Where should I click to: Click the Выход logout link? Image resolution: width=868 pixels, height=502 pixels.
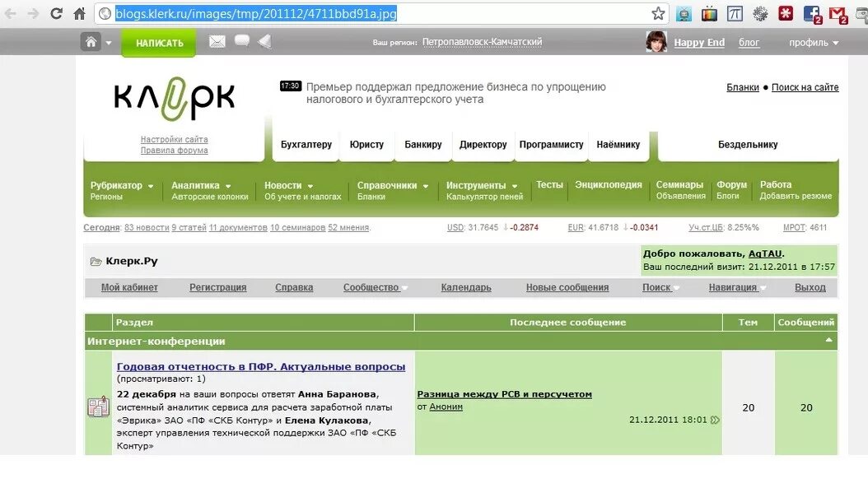[x=810, y=288]
